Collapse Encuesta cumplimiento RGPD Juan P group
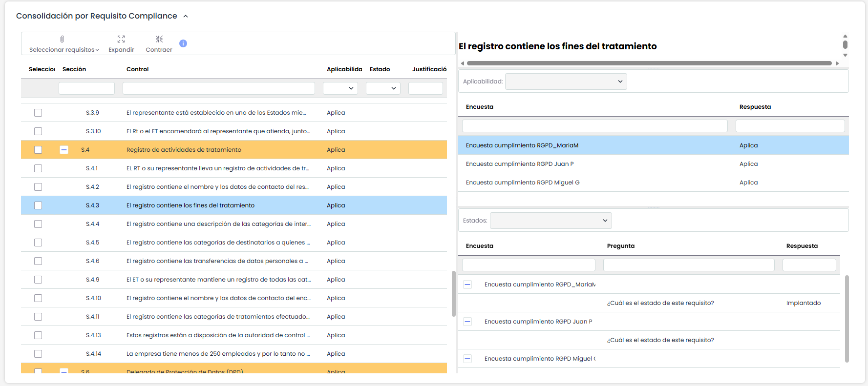This screenshot has height=386, width=868. coord(467,322)
